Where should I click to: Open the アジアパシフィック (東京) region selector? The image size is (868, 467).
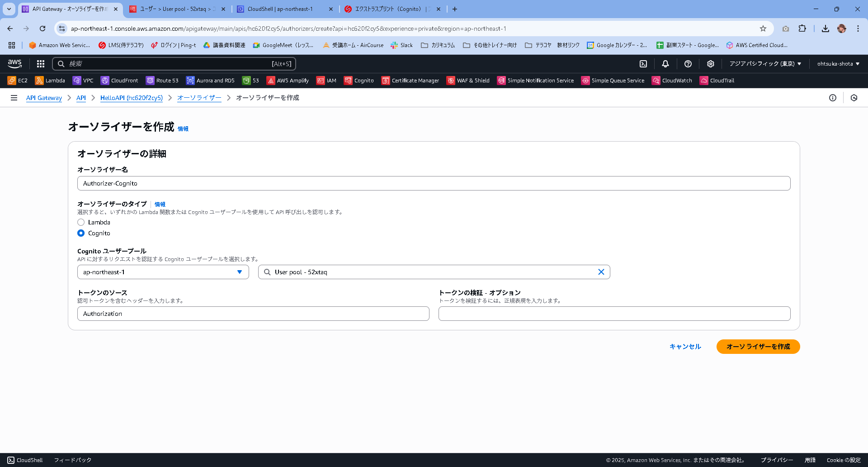[x=764, y=63]
